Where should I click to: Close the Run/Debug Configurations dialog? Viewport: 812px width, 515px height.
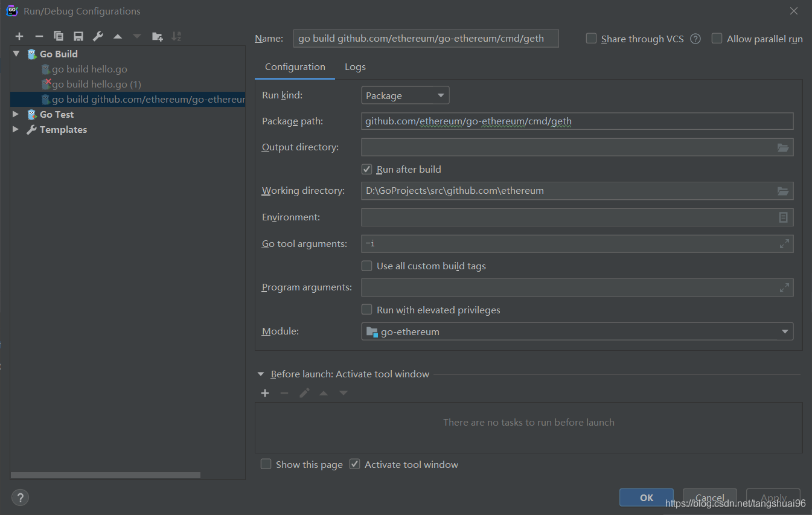[794, 11]
